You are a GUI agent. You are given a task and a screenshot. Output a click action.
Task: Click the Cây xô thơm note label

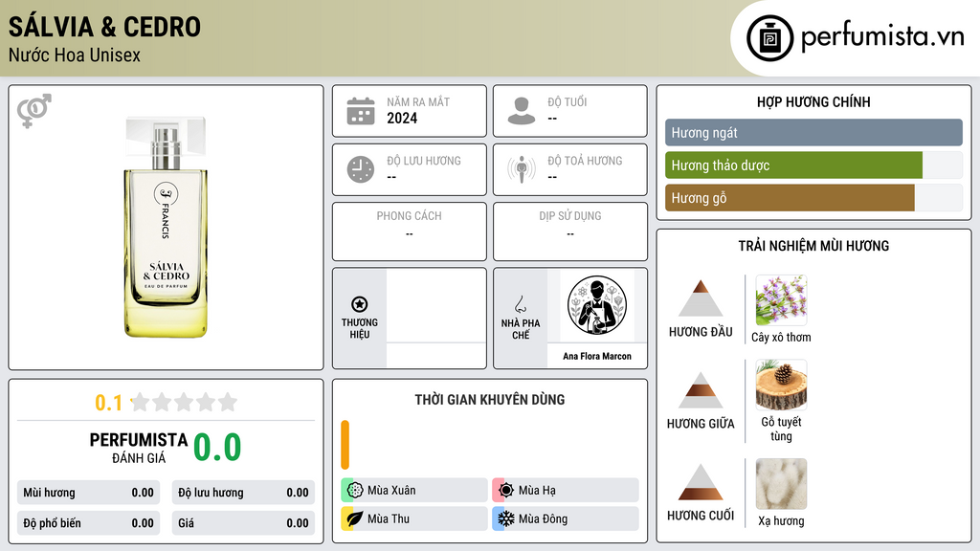(781, 338)
